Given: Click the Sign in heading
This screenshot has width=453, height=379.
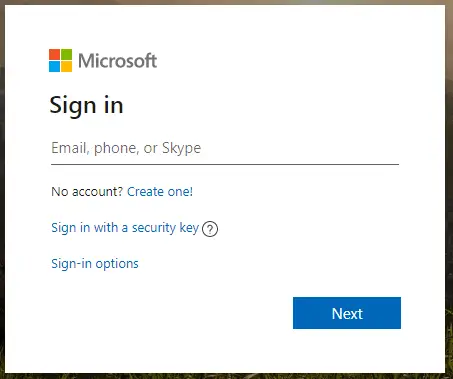Looking at the screenshot, I should [x=86, y=105].
